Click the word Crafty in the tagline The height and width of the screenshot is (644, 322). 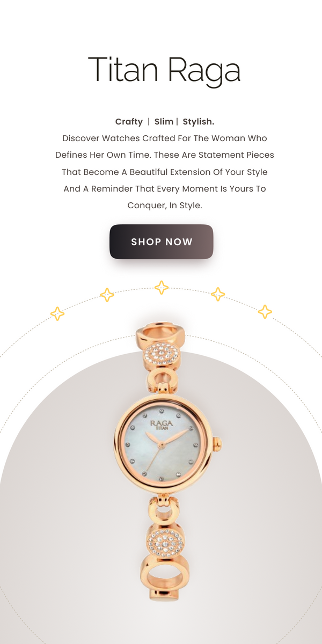tap(129, 121)
